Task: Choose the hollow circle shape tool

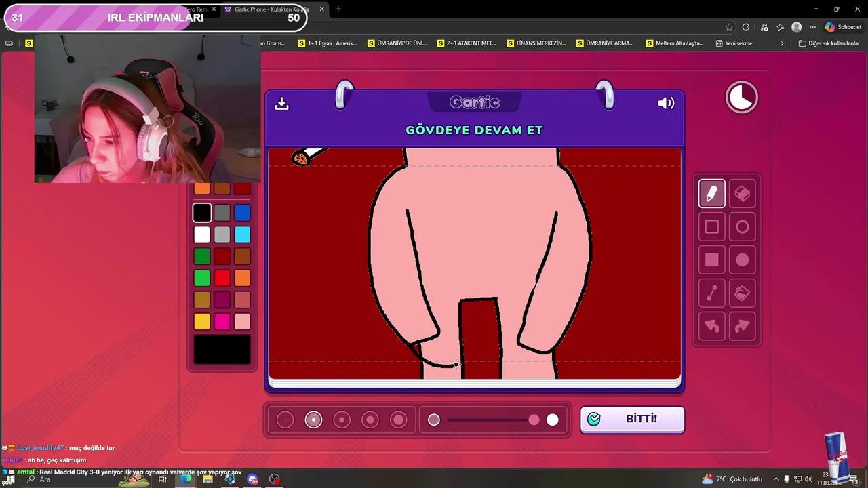Action: [x=742, y=226]
